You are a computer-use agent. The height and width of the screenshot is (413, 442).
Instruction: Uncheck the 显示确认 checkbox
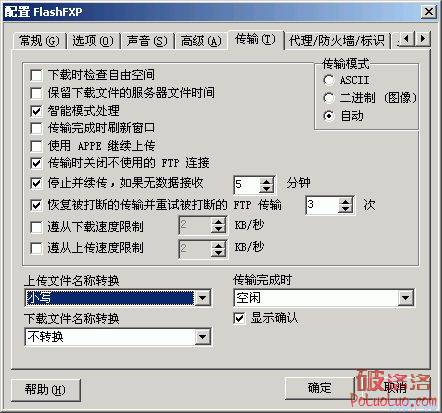click(239, 318)
